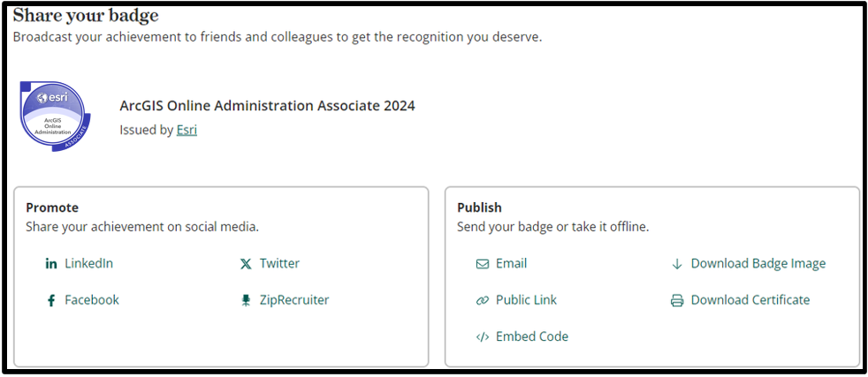Open the Esri issuer link

(x=187, y=130)
